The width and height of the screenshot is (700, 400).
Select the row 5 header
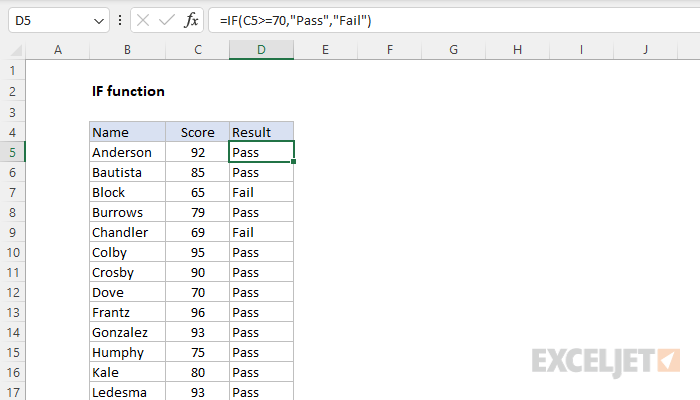(x=13, y=152)
